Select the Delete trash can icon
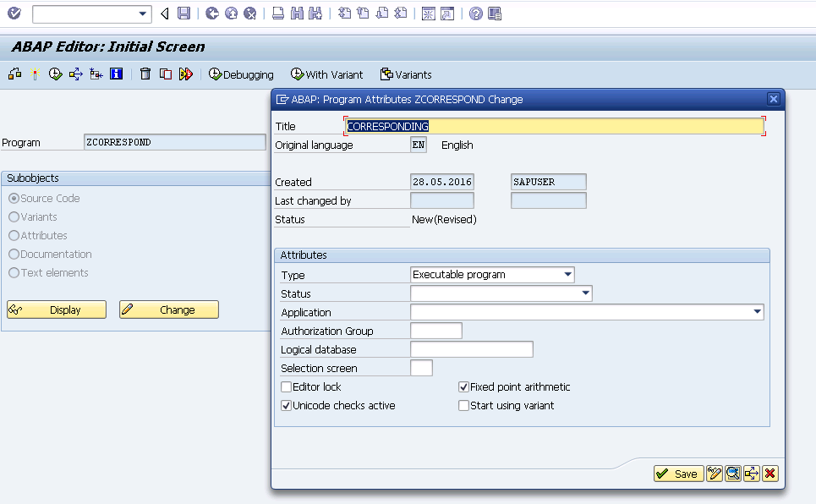816x504 pixels. pyautogui.click(x=145, y=74)
